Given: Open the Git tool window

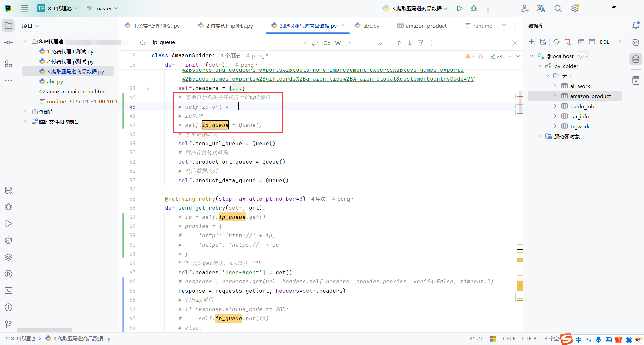Looking at the screenshot, I should point(8,324).
